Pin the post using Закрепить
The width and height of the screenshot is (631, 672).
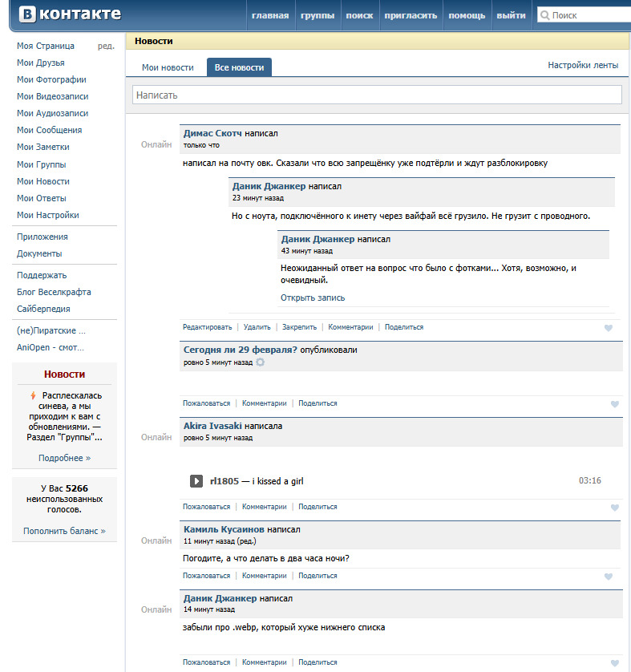coord(299,327)
